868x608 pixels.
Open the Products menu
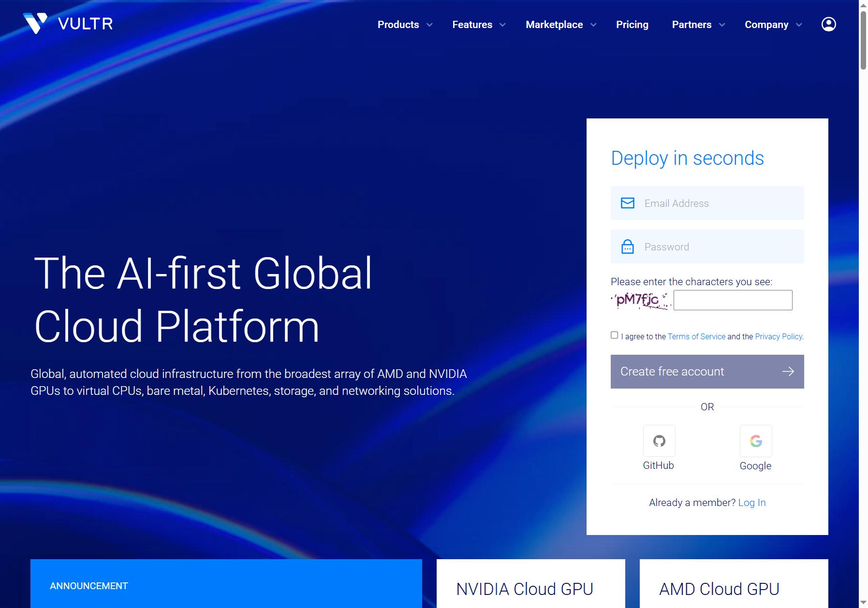(x=398, y=25)
